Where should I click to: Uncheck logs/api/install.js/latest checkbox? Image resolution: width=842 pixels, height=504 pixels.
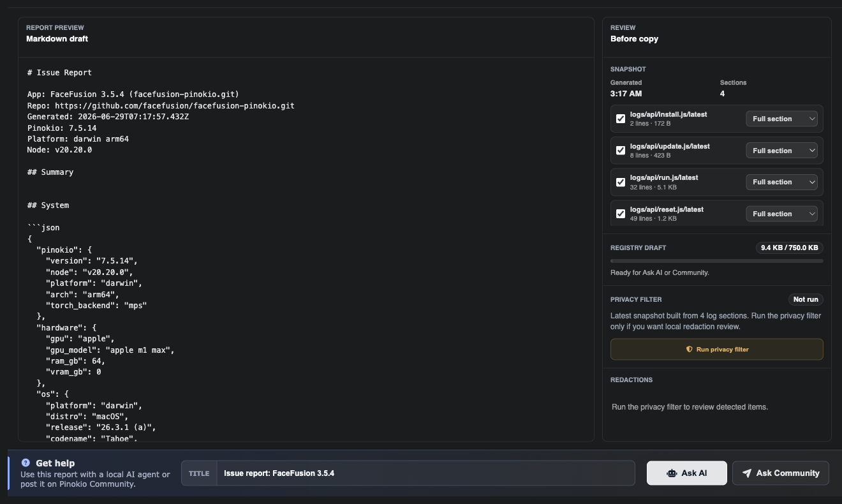click(x=621, y=119)
